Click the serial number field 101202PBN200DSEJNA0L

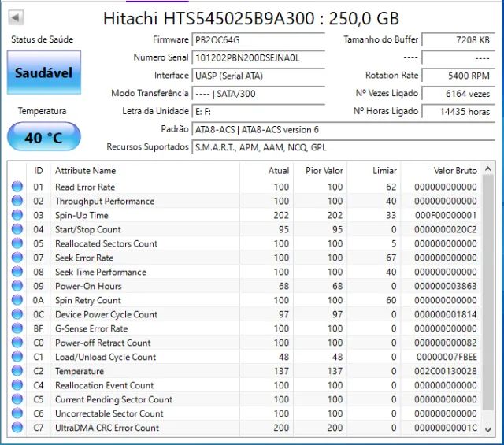[x=258, y=57]
